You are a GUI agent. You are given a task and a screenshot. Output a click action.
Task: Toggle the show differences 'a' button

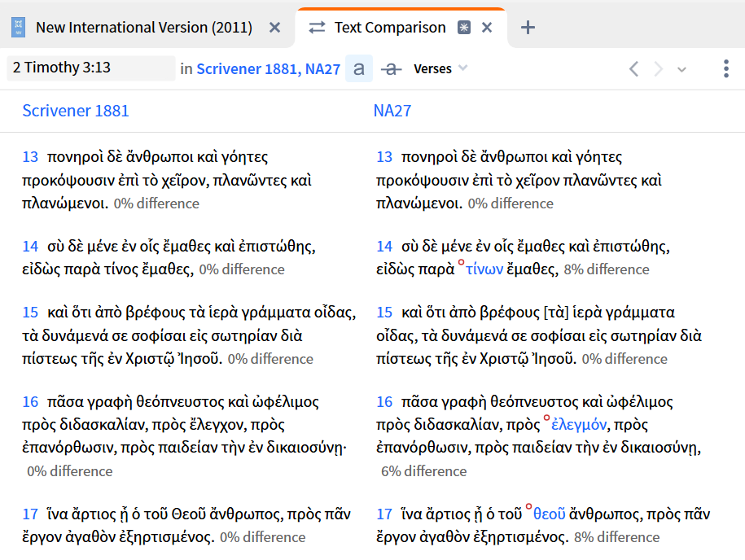[x=359, y=69]
